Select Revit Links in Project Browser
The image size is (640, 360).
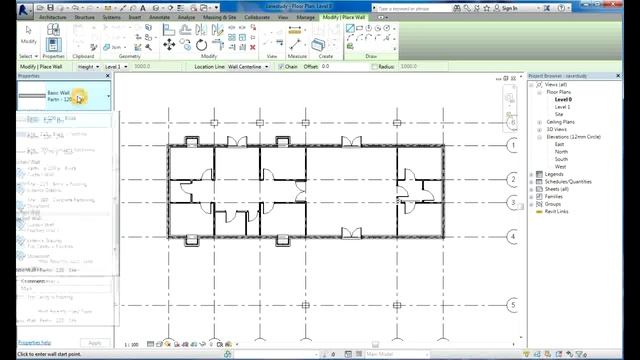(556, 211)
